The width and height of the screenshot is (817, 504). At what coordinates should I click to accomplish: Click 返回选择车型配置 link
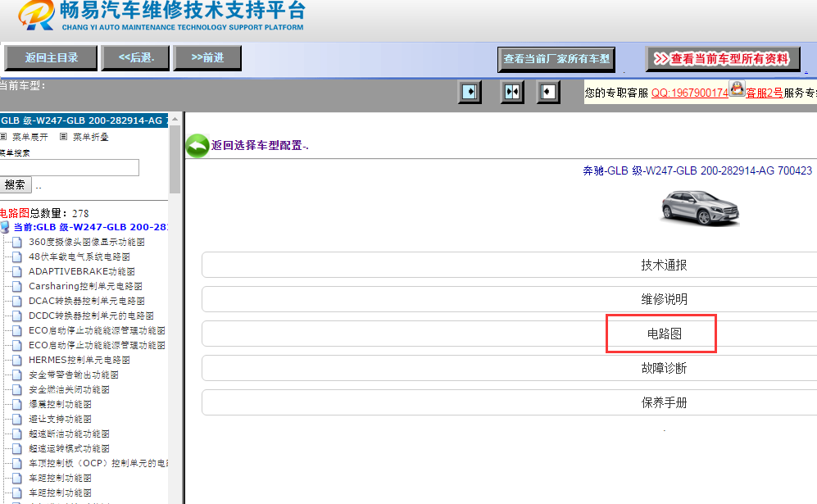pyautogui.click(x=260, y=146)
